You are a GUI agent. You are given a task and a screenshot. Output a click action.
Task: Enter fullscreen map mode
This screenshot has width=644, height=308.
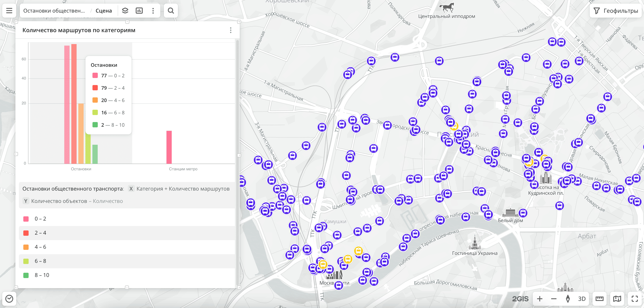point(635,299)
